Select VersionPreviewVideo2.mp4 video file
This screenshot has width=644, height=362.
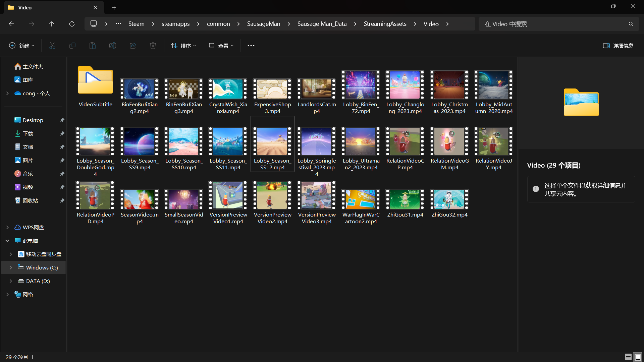click(272, 202)
